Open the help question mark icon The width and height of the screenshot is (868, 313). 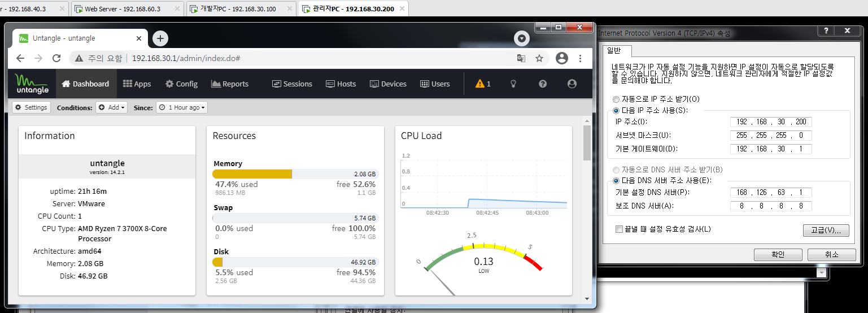(543, 84)
